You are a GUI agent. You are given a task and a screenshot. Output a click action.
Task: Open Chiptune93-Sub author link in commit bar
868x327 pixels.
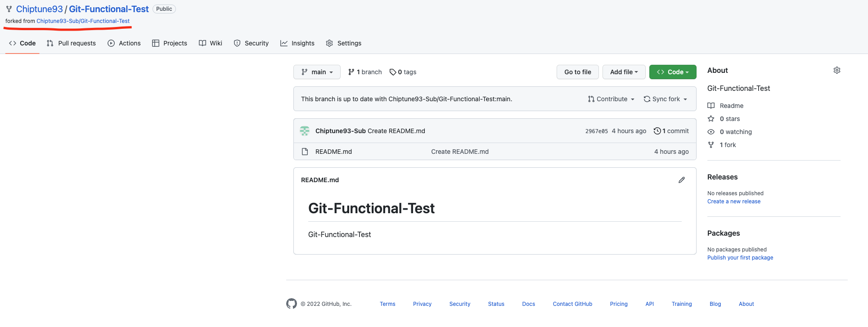tap(341, 131)
